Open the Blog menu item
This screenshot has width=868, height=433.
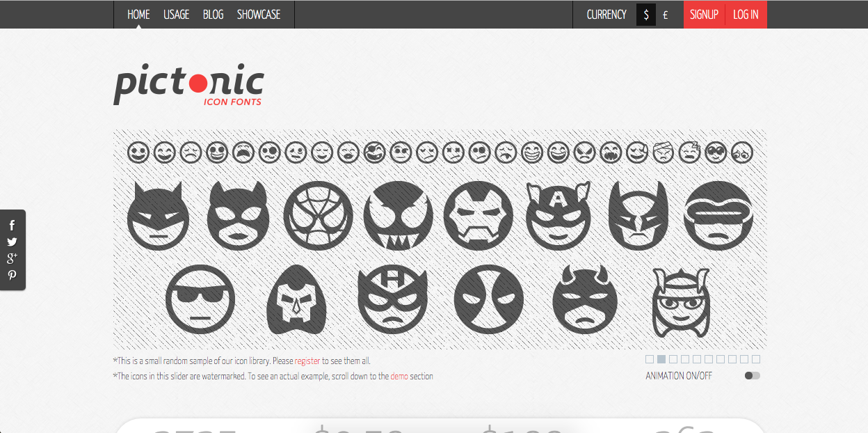214,15
